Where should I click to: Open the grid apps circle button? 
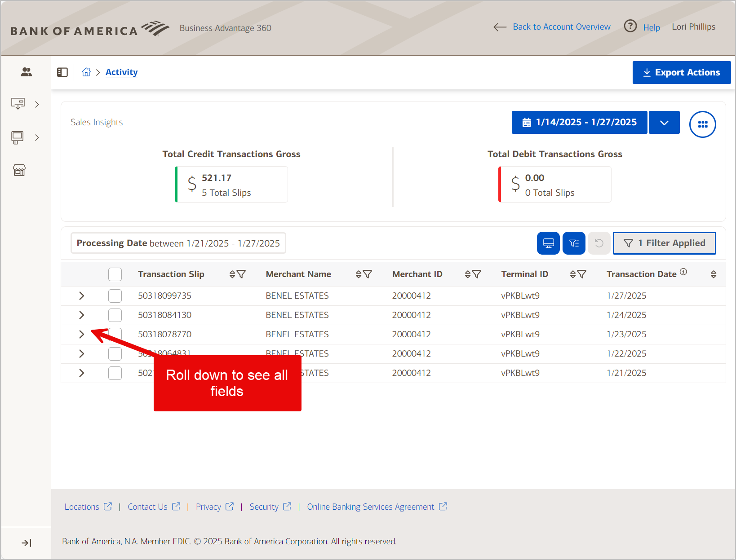(703, 124)
